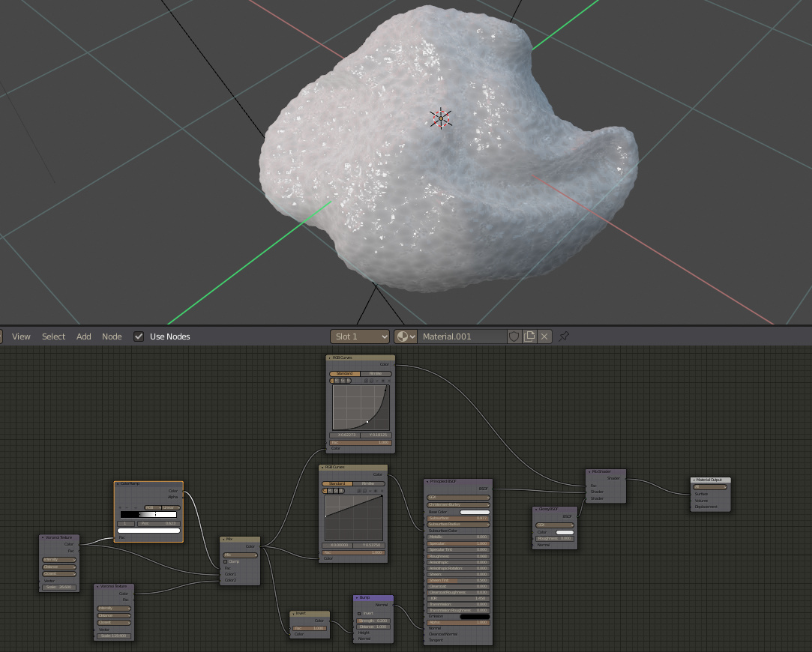Click Filmlike on the upper RGB Curves node
Image resolution: width=812 pixels, height=652 pixels.
376,373
